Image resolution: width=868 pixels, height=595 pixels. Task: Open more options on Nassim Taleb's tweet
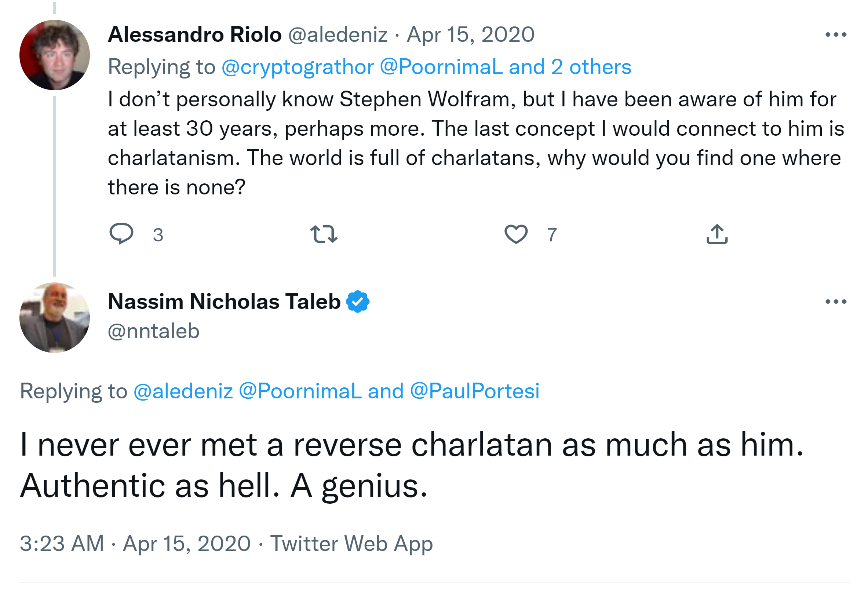pos(835,302)
